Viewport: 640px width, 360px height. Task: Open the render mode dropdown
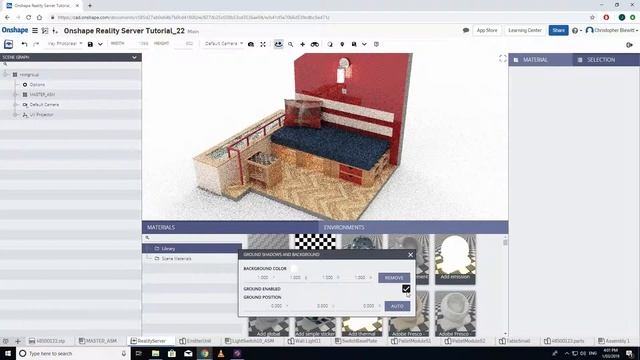64,44
